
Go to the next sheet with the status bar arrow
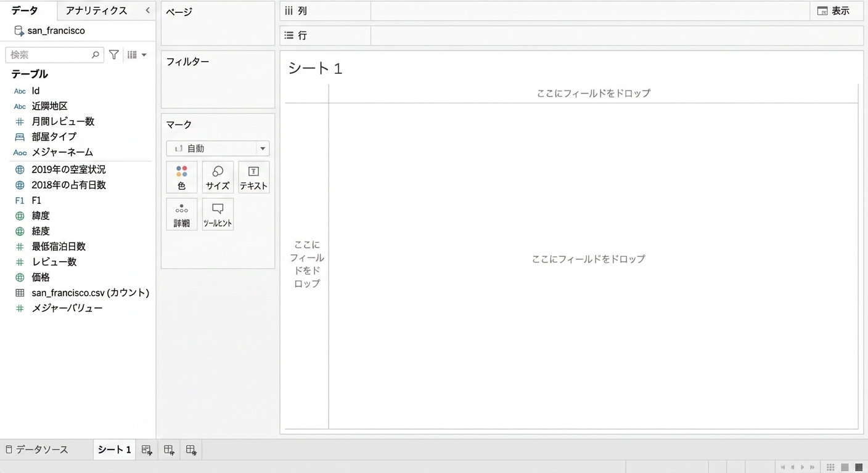(x=802, y=467)
